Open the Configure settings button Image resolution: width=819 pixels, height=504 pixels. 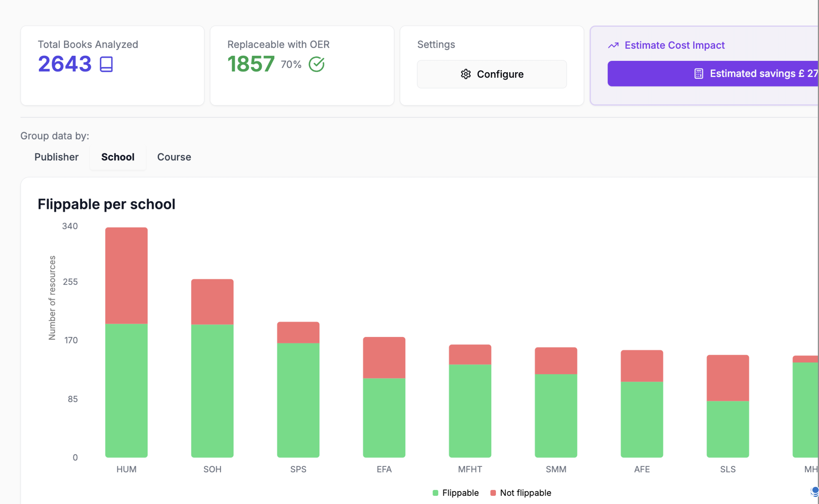point(492,74)
